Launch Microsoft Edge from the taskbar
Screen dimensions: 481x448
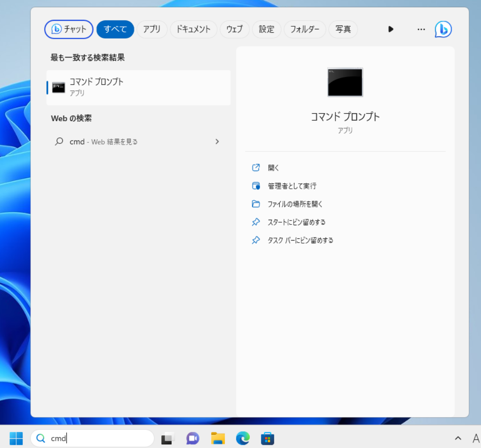click(x=243, y=438)
